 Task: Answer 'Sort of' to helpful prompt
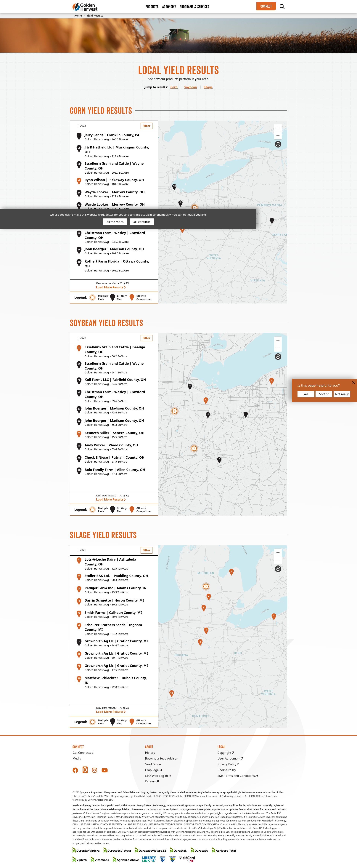[x=324, y=394]
